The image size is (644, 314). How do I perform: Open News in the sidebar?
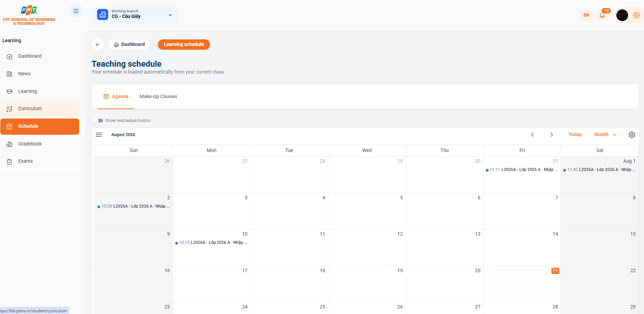pos(40,74)
